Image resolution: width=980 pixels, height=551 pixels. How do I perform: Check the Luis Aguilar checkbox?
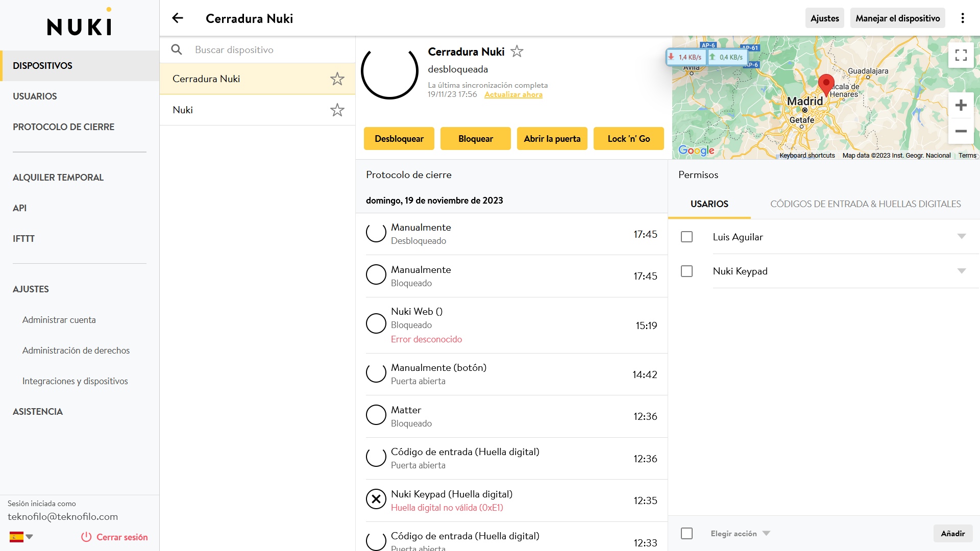point(687,237)
